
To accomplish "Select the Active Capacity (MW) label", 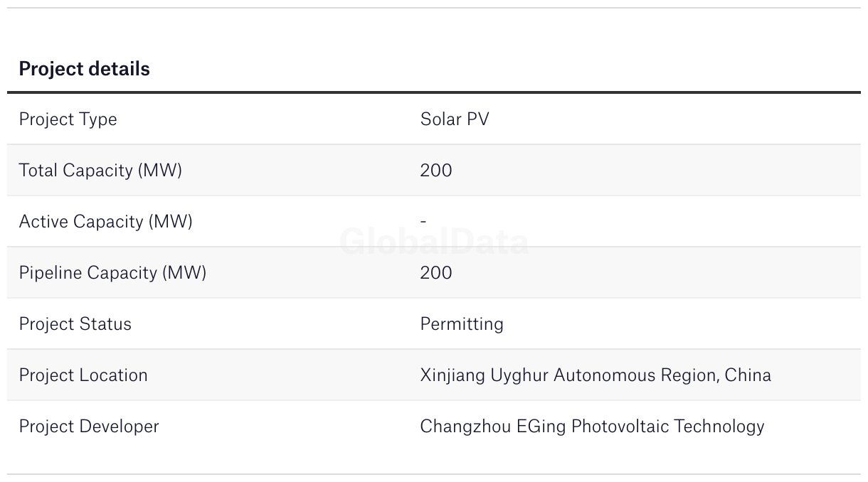I will click(105, 222).
